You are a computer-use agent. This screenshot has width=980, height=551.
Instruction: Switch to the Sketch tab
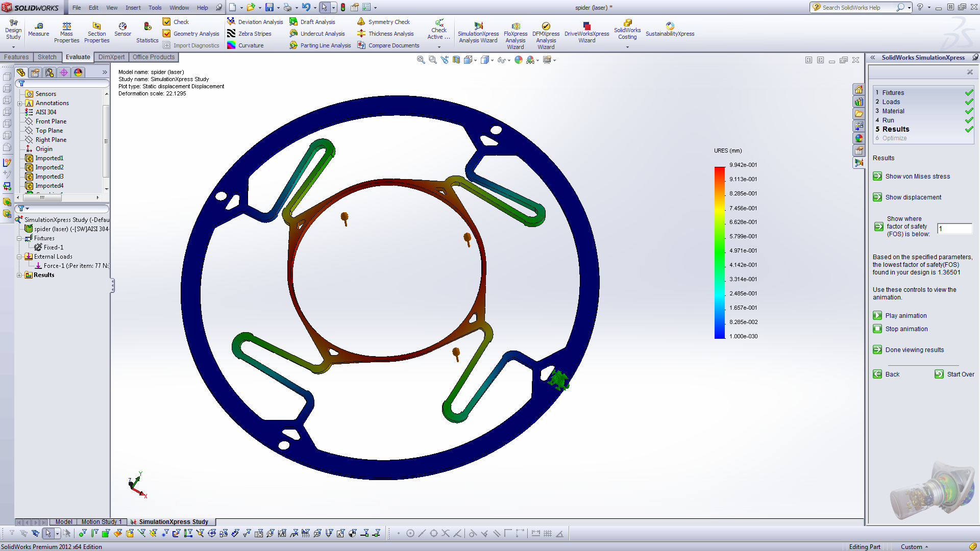pos(47,57)
